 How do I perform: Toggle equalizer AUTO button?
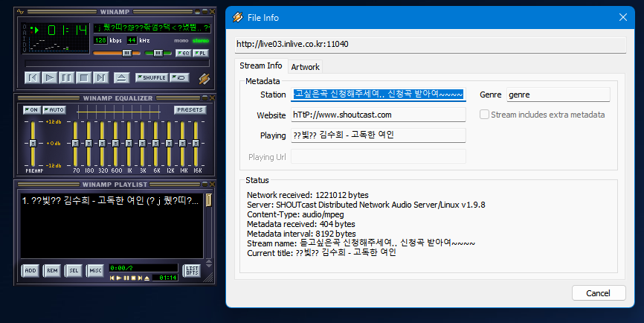click(x=54, y=109)
